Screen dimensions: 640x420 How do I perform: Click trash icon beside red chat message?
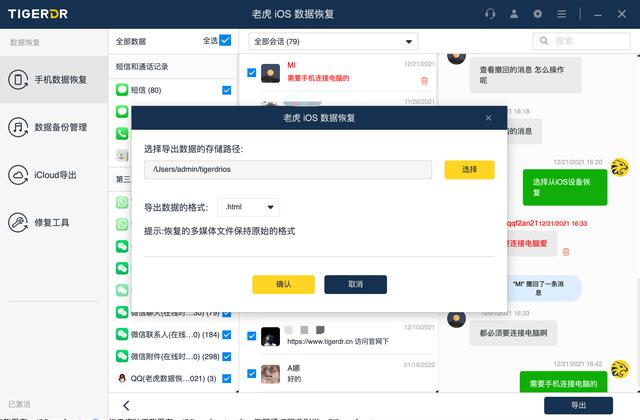pos(566,252)
